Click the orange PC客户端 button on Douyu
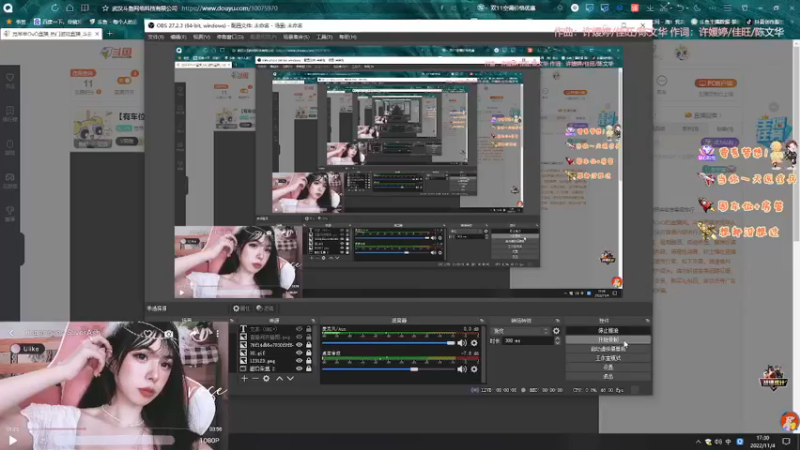 point(715,83)
